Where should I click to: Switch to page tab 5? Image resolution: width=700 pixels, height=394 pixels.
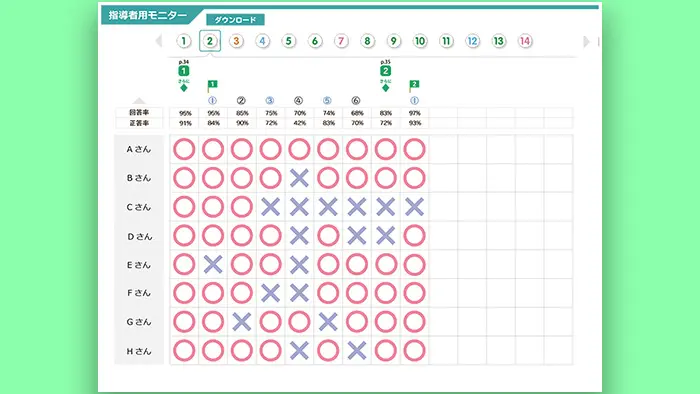(x=288, y=41)
